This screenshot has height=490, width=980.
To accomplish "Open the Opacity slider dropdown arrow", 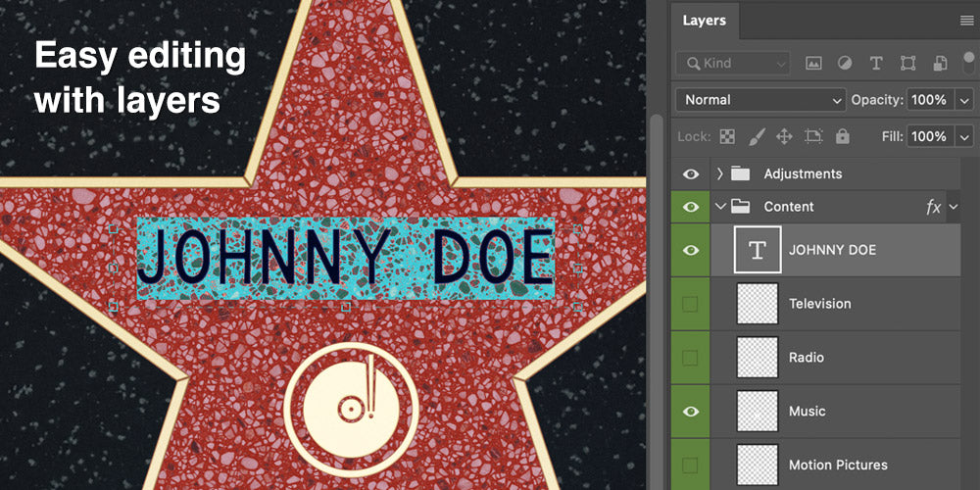I will pos(964,100).
